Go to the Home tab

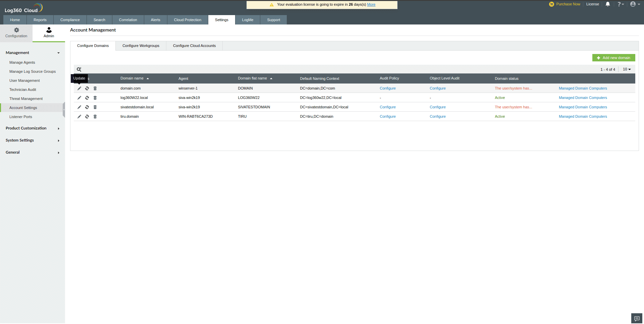15,20
